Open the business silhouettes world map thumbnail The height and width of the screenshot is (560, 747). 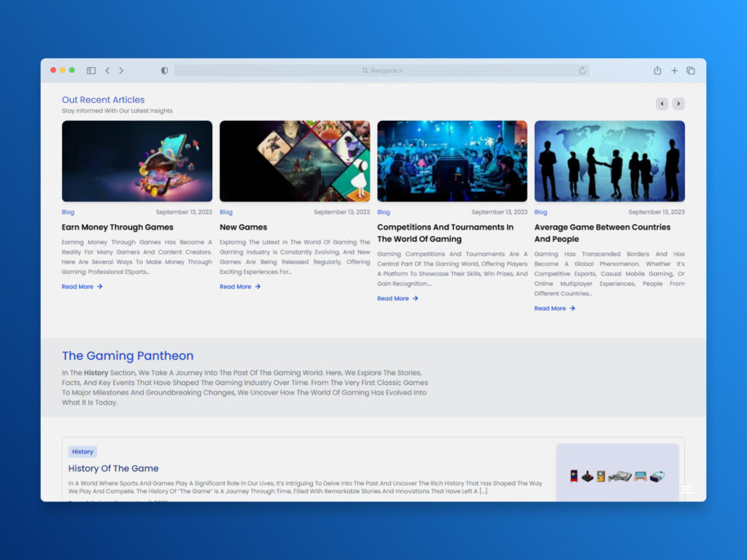(x=609, y=161)
